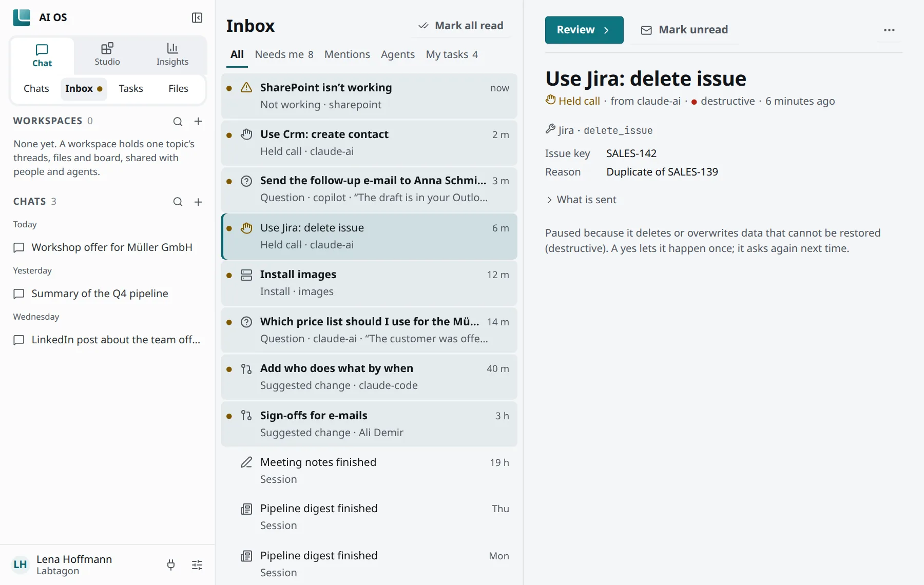
Task: Switch to the Chat section
Action: point(42,55)
